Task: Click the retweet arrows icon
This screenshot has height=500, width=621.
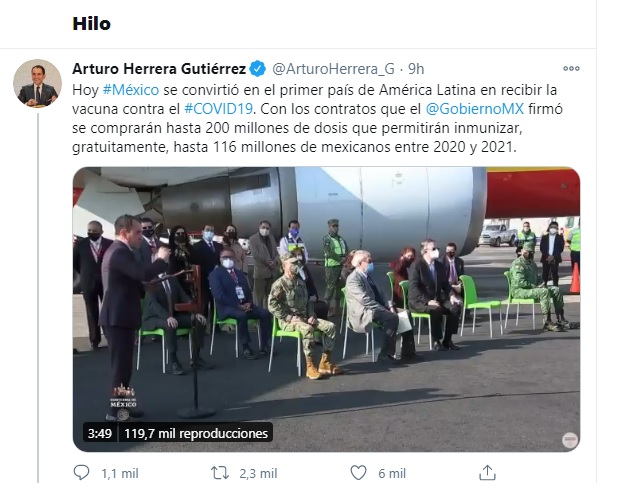Action: [220, 473]
